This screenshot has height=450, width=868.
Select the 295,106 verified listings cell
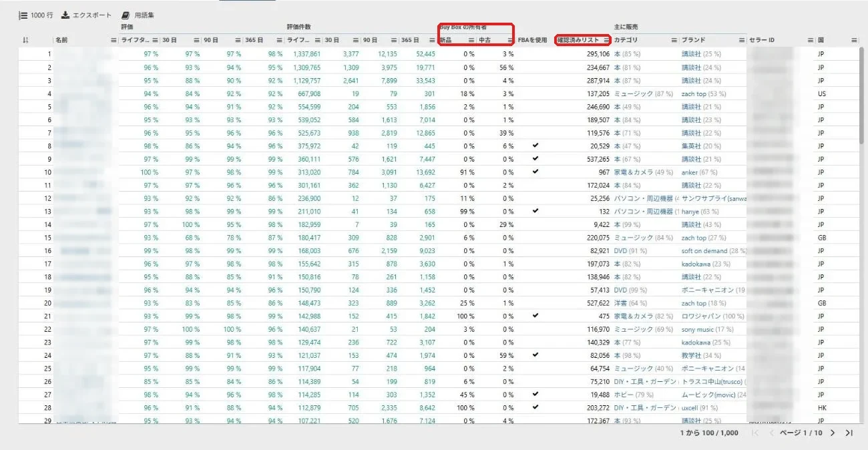[x=598, y=54]
